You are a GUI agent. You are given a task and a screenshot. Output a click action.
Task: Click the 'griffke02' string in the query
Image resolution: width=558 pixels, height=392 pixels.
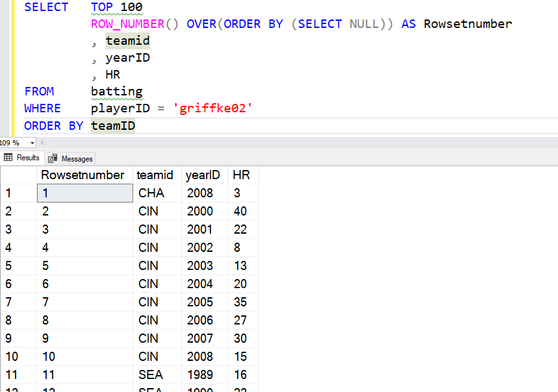212,108
